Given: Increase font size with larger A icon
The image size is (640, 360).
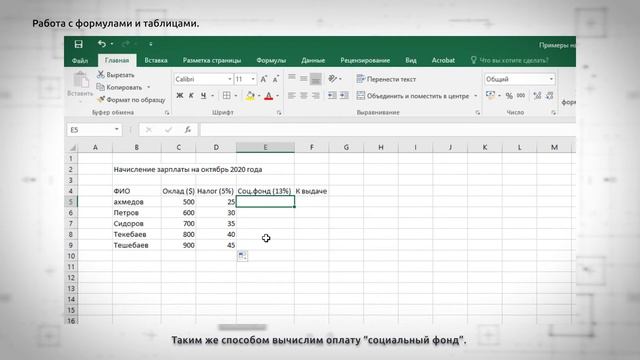Looking at the screenshot, I should click(x=264, y=79).
